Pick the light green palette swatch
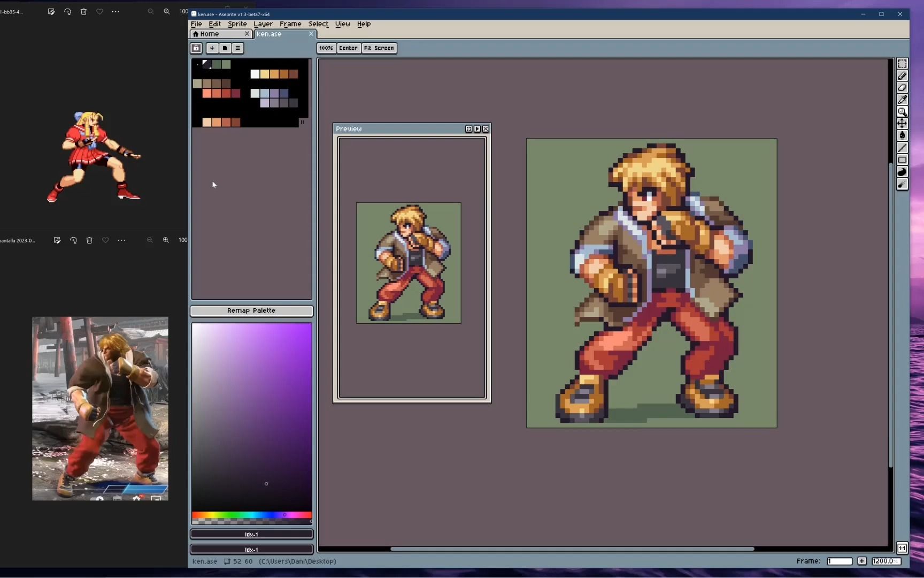This screenshot has height=578, width=924. [x=226, y=65]
